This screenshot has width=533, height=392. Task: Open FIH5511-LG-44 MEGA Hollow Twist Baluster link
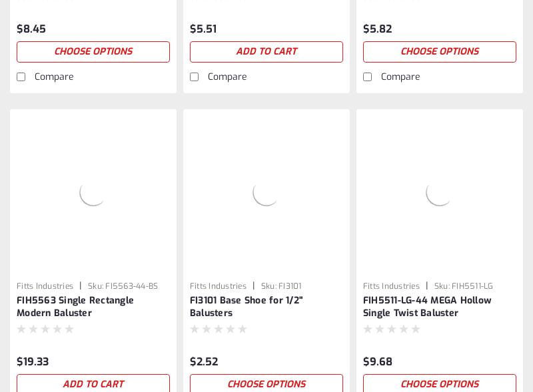tap(427, 307)
